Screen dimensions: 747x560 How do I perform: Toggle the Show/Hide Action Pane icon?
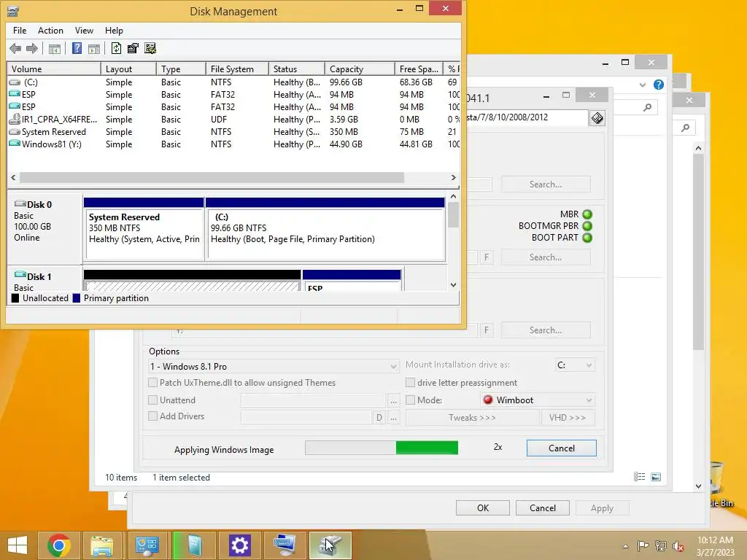(x=94, y=48)
